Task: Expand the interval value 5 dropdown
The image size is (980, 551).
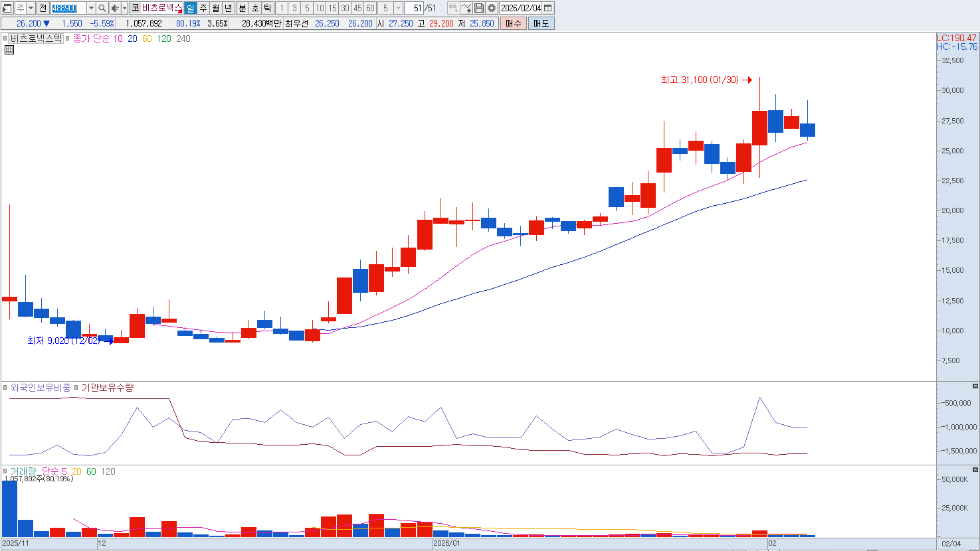Action: pos(398,8)
